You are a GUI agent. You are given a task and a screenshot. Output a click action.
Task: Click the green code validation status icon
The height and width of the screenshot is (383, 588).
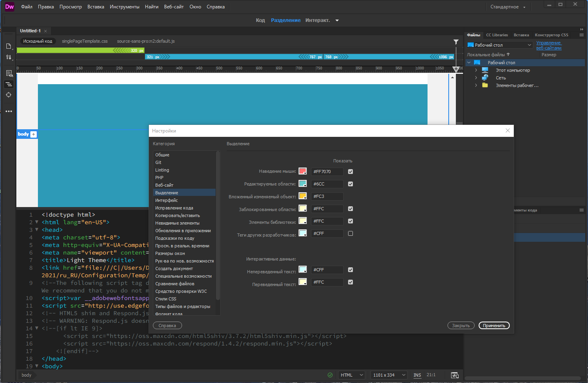coord(330,375)
